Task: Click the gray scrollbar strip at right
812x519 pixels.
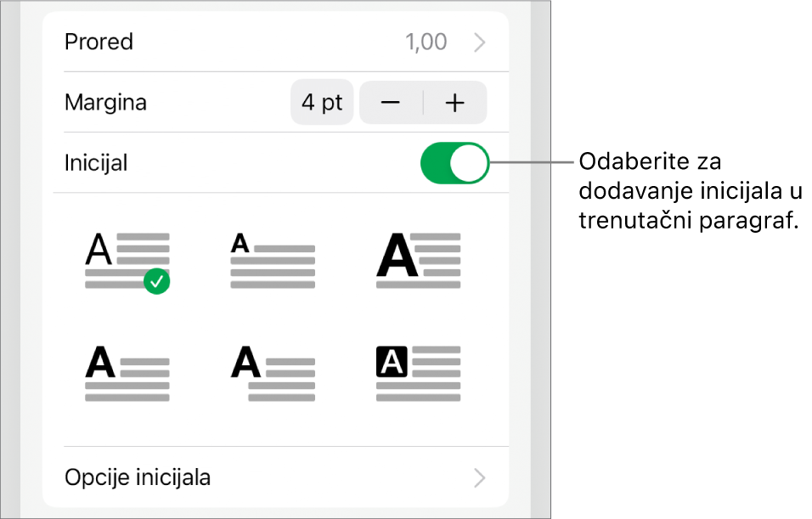Action: 541,259
